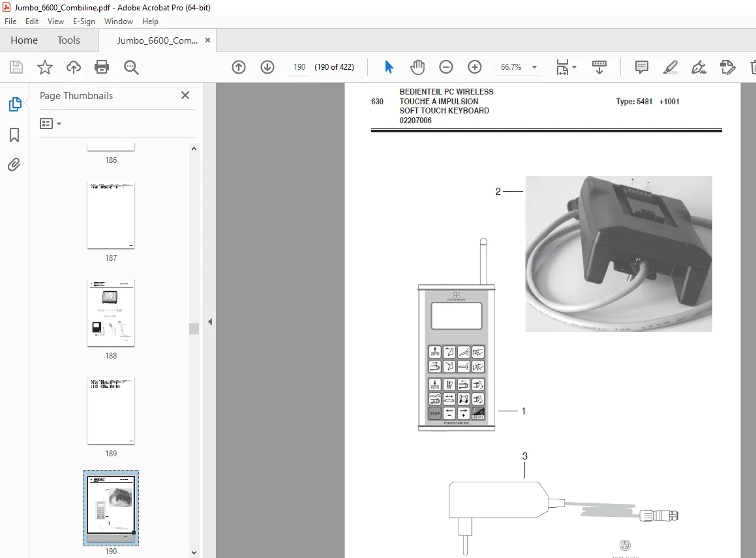This screenshot has width=756, height=558.
Task: Click the Save file icon
Action: click(x=16, y=67)
